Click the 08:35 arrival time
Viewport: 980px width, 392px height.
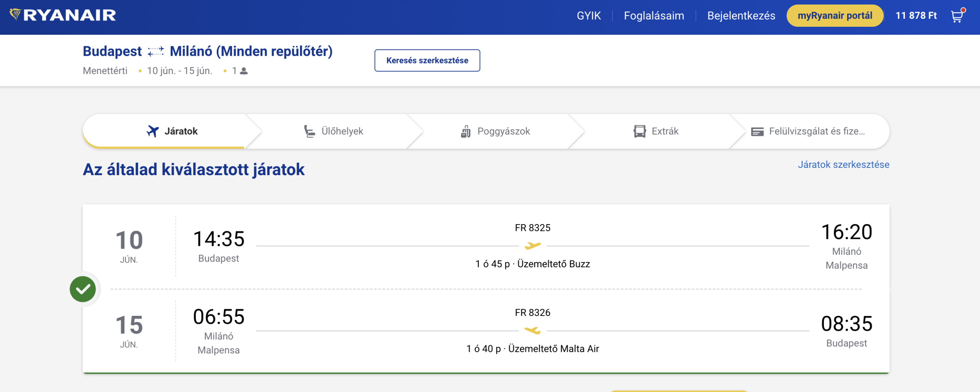[847, 324]
